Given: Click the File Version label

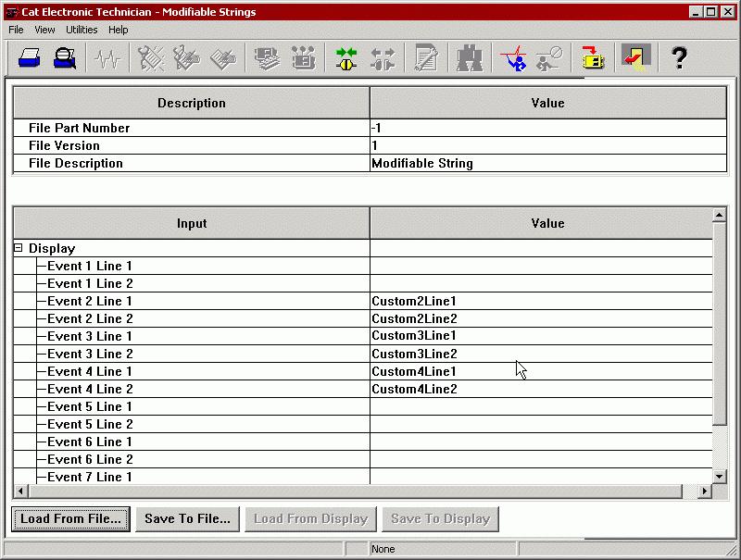Looking at the screenshot, I should click(64, 145).
